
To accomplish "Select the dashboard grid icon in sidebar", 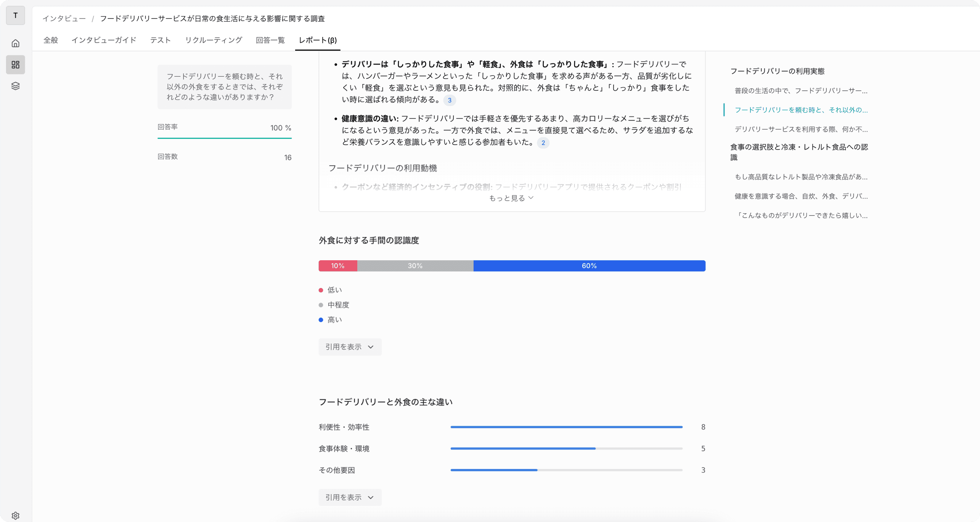I will (x=15, y=64).
